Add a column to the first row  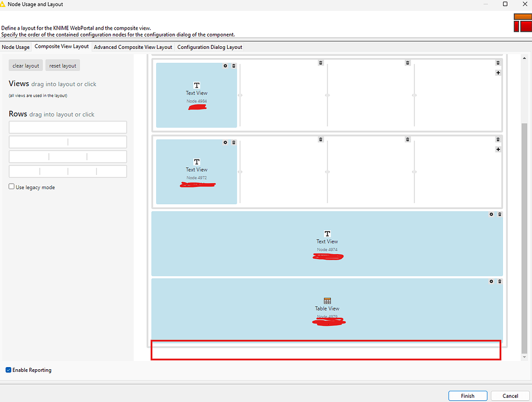[x=498, y=72]
